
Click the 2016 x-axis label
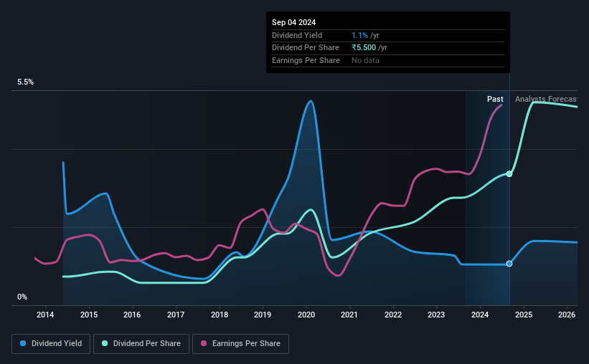(132, 315)
